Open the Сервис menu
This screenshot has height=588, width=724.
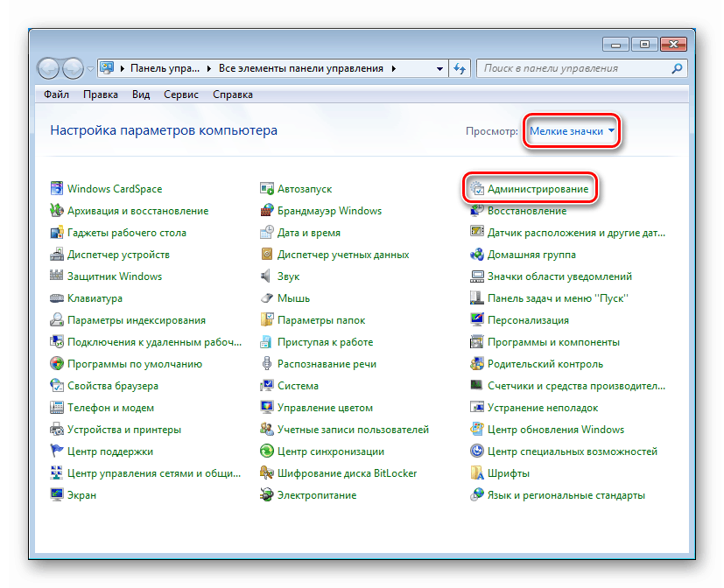[x=181, y=94]
